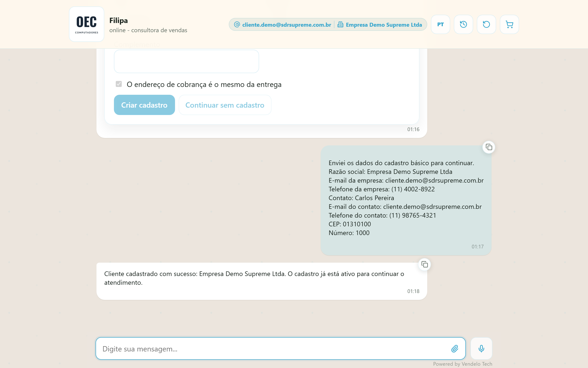The width and height of the screenshot is (588, 368).
Task: Click the restart conversation arrow icon
Action: (x=486, y=24)
